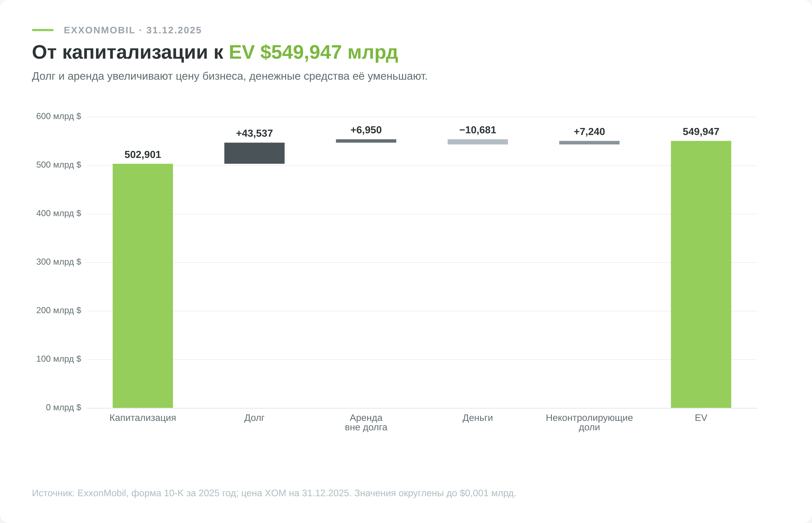
Task: Click the Неконтролирующие доли bar segment
Action: coord(589,143)
